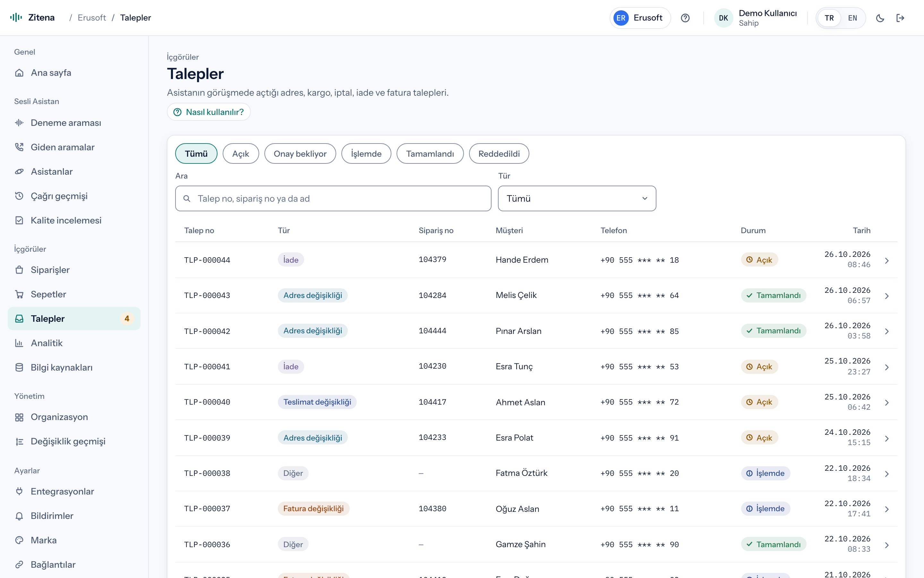
Task: Open Marka settings
Action: point(74,540)
